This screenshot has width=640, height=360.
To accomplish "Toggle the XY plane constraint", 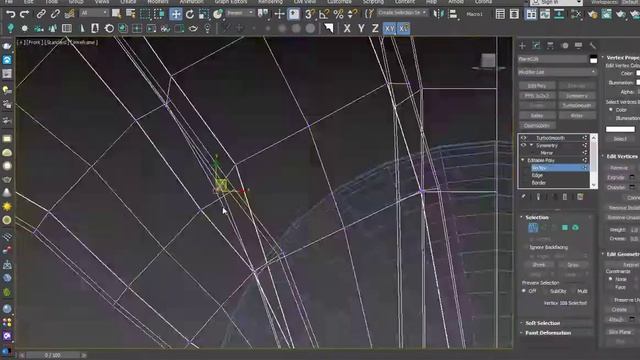I will (x=390, y=29).
